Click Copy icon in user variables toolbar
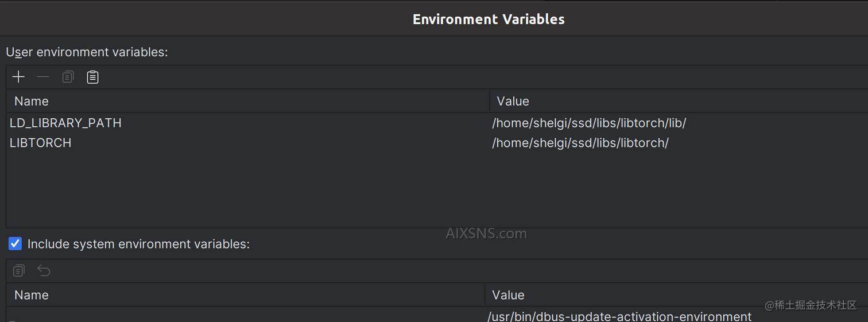 point(68,77)
